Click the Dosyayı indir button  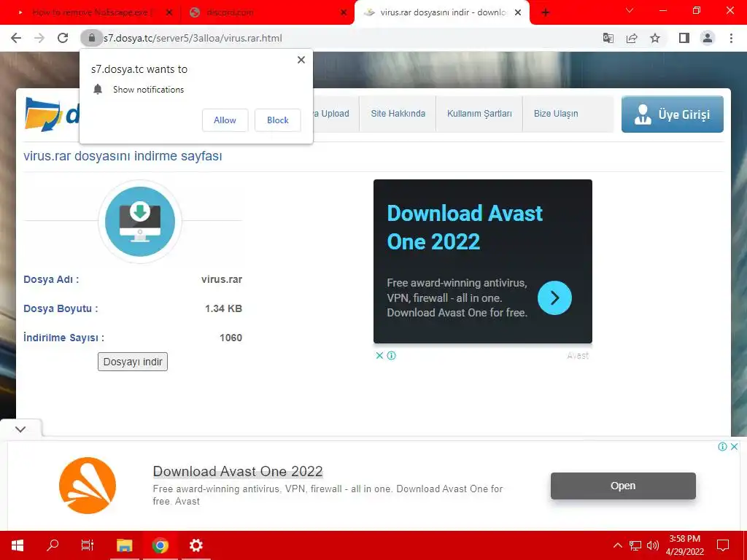coord(133,362)
